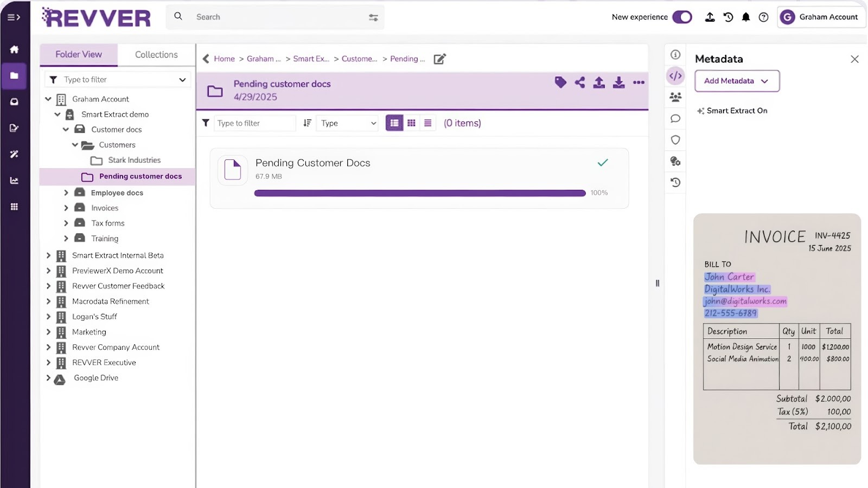This screenshot has height=488, width=868.
Task: Open the version history panel icon
Action: (x=675, y=182)
